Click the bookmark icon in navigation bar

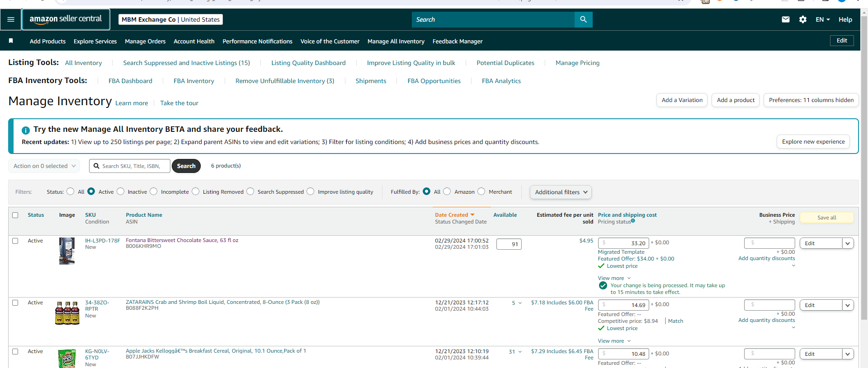[x=11, y=41]
